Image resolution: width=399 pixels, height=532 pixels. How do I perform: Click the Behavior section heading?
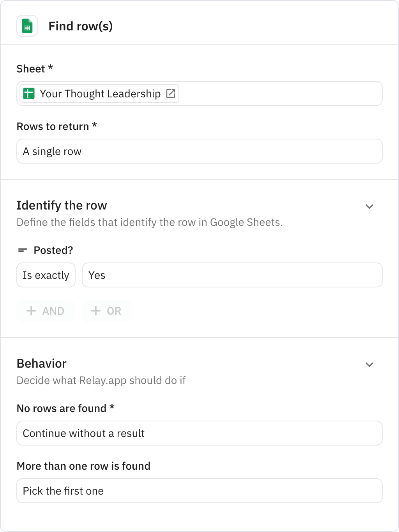[x=42, y=363]
